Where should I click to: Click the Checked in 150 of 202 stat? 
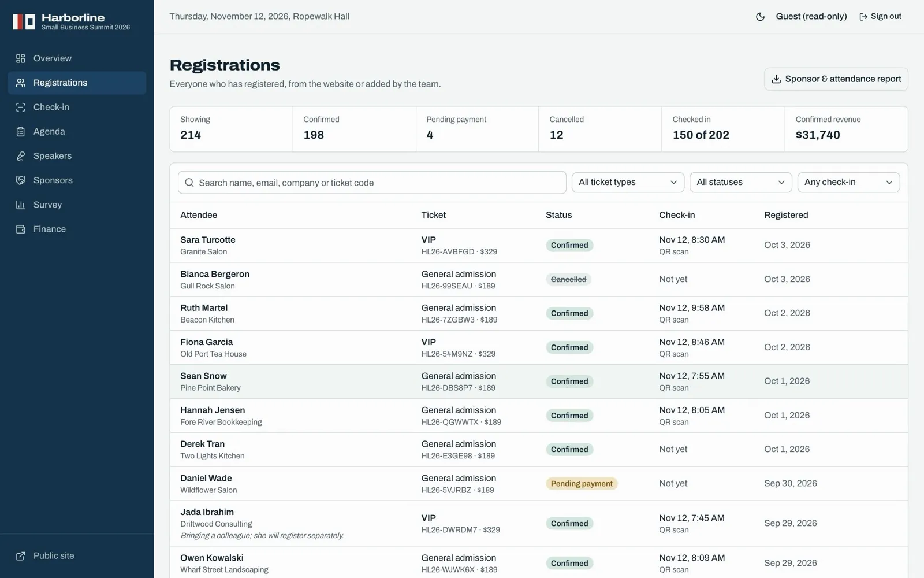[723, 129]
